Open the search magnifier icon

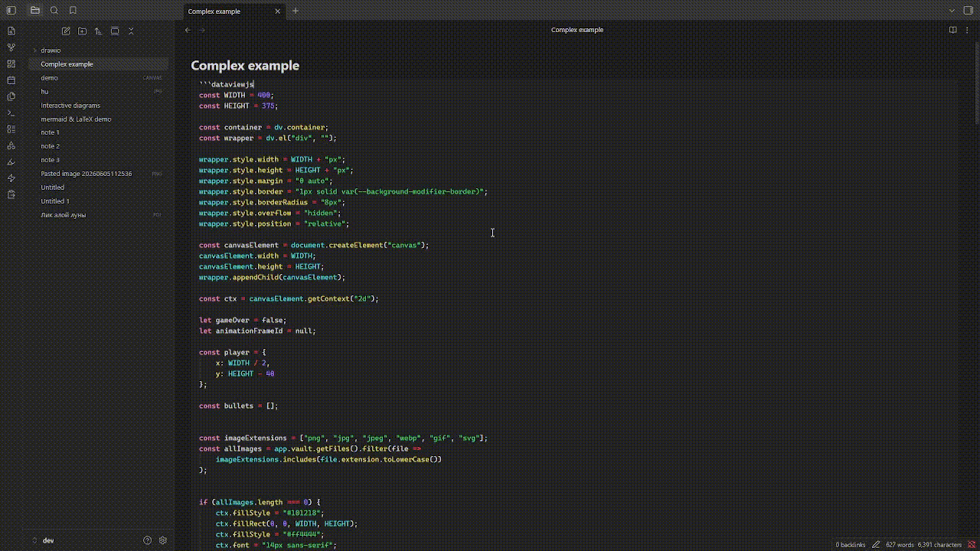54,11
